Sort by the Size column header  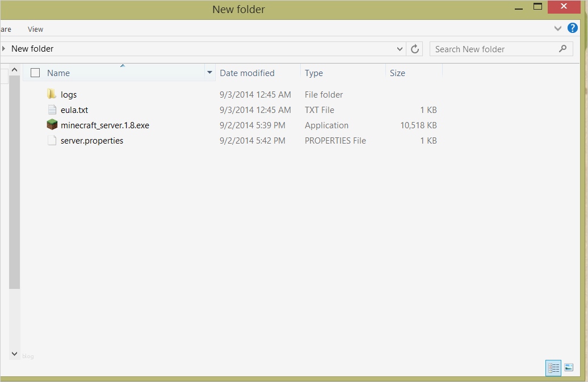397,73
